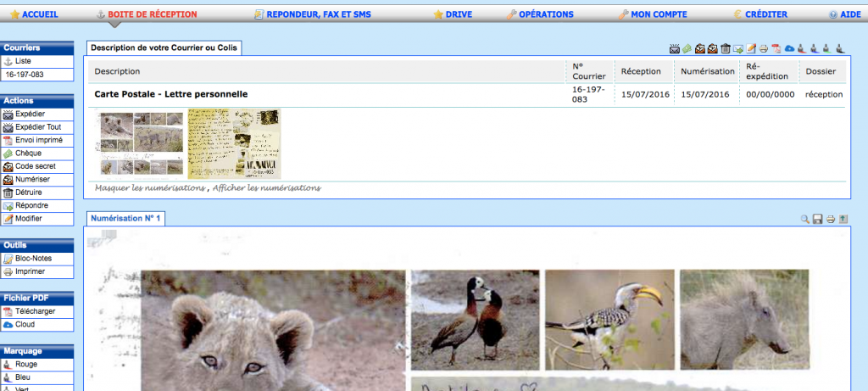Click the magnifier icon above Numérisation N° 1
Viewport: 868px width, 391px height.
[805, 220]
